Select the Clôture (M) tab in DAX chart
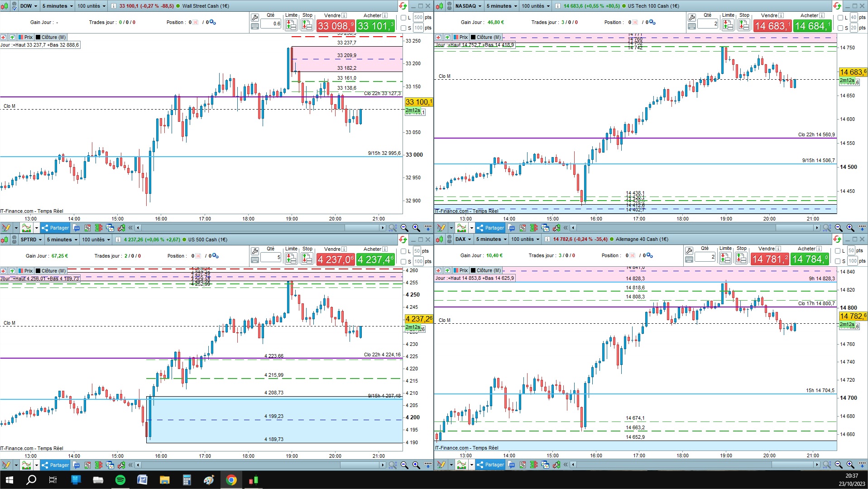This screenshot has width=868, height=489. point(486,270)
